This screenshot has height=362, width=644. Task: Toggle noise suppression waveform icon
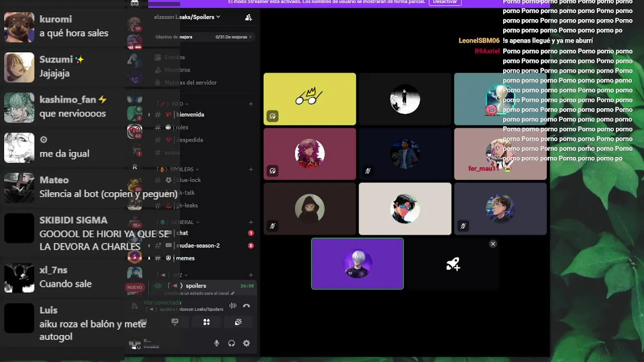[232, 306]
